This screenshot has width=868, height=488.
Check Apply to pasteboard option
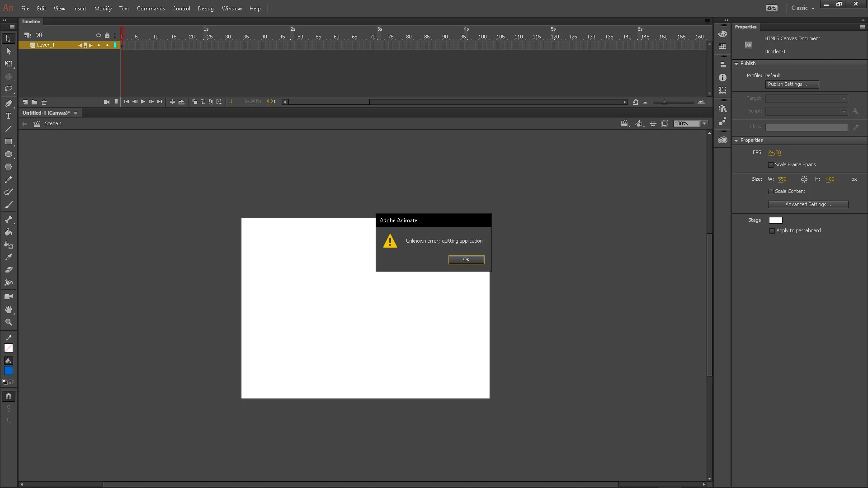772,231
